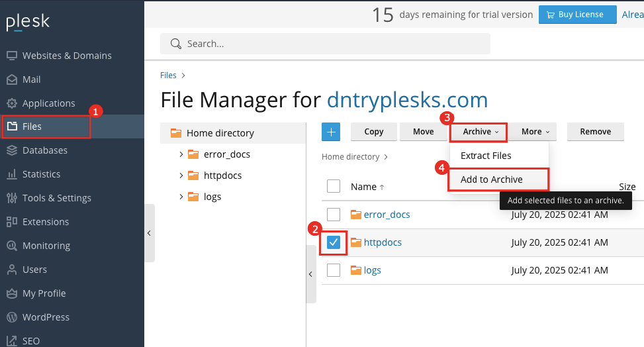Select error_docs item in directory tree
Screen dimensions: 644x347
click(x=227, y=154)
